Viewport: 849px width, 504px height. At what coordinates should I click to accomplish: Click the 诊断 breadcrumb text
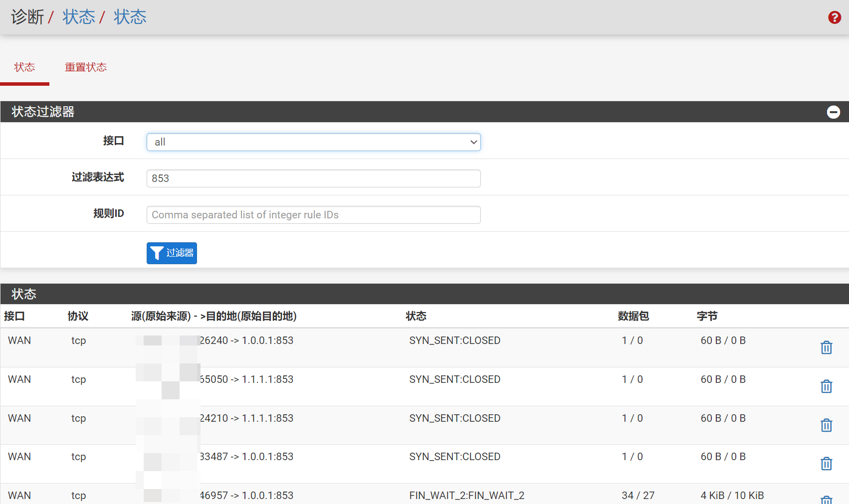coord(27,17)
